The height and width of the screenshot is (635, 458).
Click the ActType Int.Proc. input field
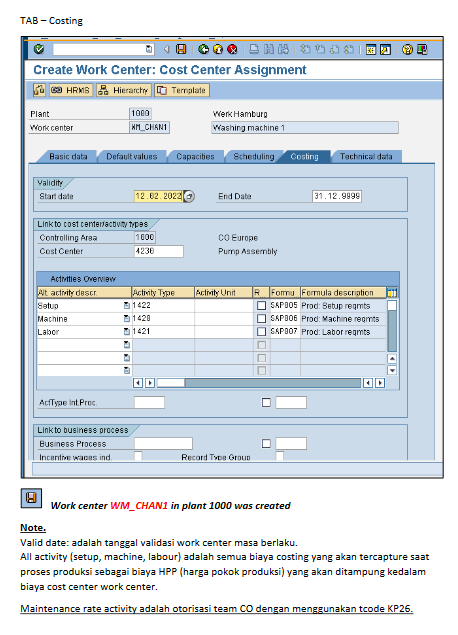(149, 403)
